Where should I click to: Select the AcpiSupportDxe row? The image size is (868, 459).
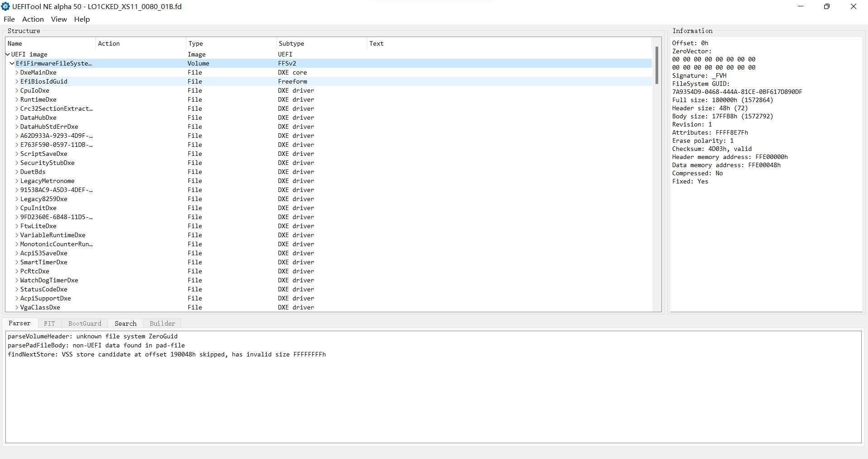329,298
